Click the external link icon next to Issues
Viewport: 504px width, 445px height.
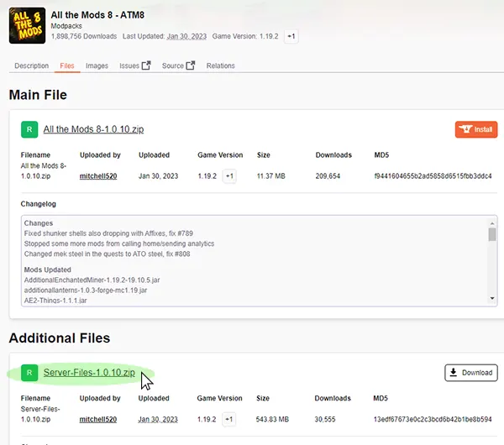(x=146, y=65)
